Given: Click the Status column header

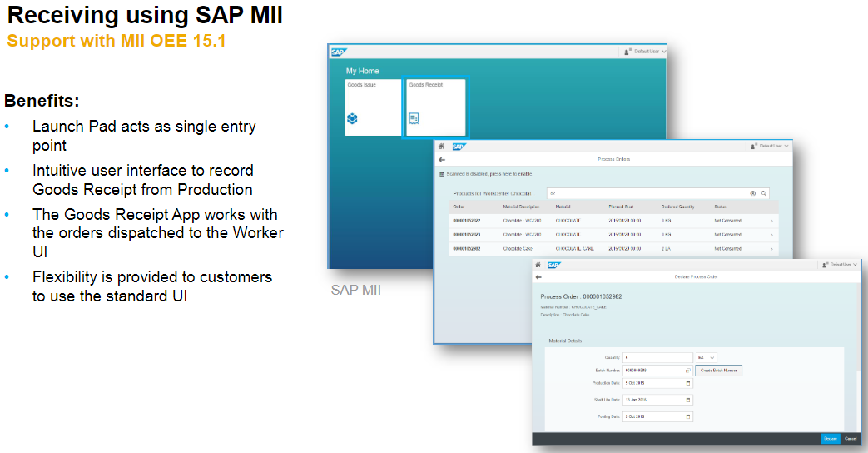Looking at the screenshot, I should coord(720,207).
